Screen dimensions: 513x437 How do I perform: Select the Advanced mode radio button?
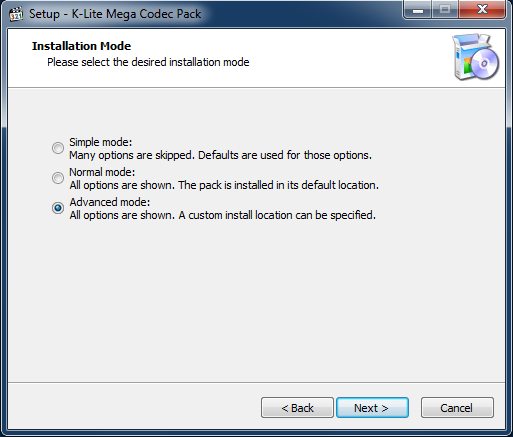point(58,208)
